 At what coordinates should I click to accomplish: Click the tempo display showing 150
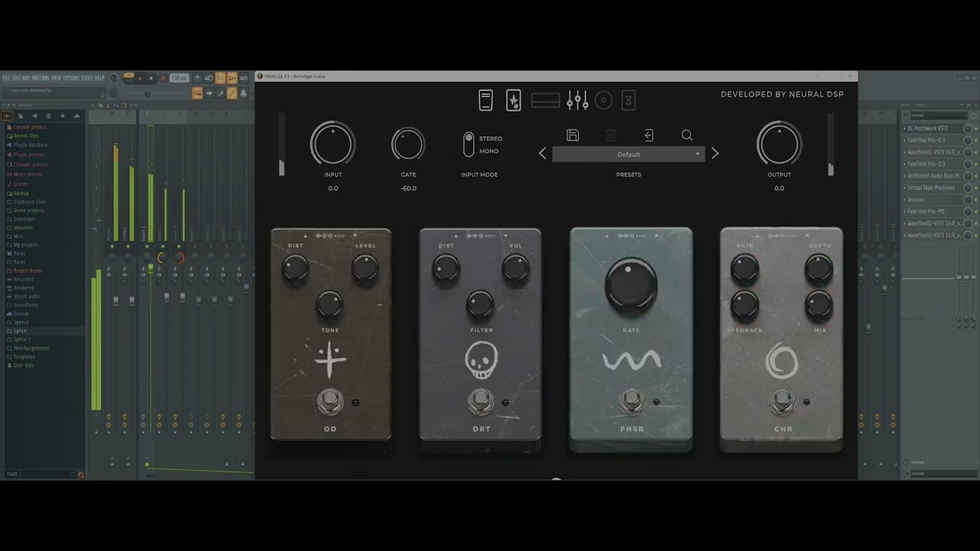[179, 78]
